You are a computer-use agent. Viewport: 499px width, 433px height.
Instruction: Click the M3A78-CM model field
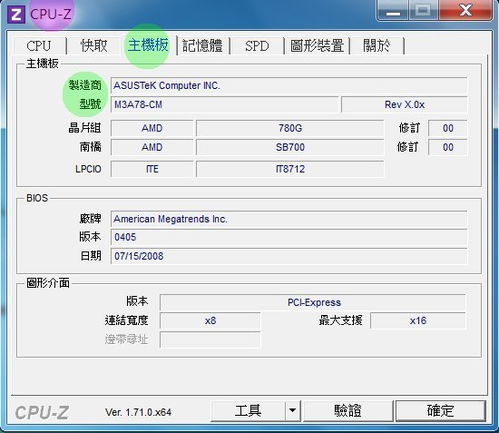(224, 105)
